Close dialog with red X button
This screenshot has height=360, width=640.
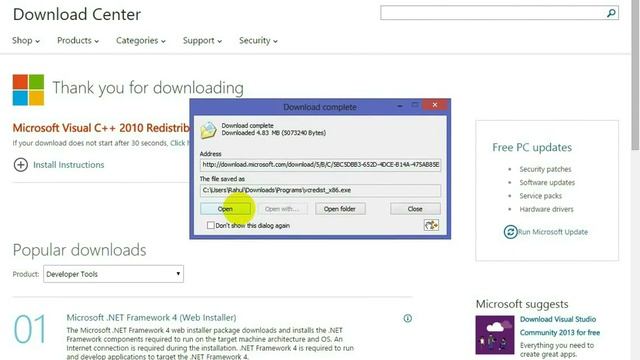pos(435,105)
